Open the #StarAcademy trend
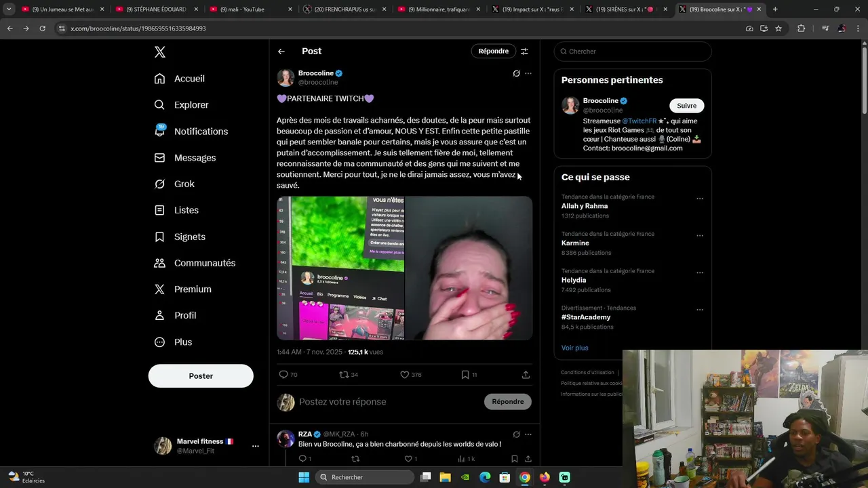868x488 pixels. [586, 317]
